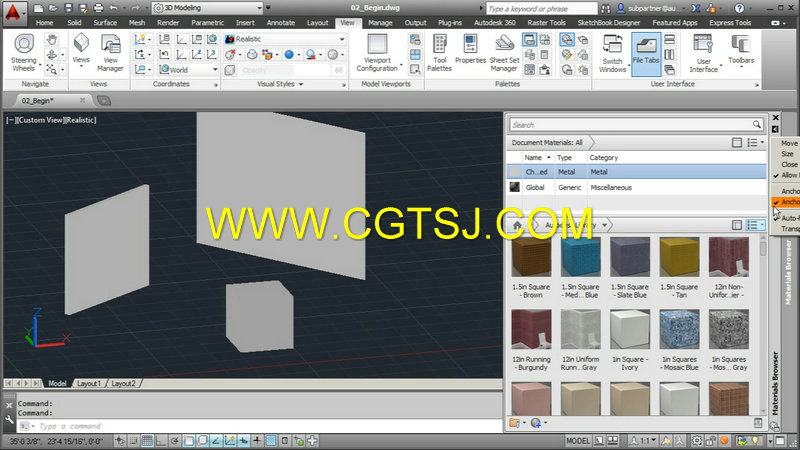800x450 pixels.
Task: Click the Materials Browser search field
Action: click(x=632, y=124)
